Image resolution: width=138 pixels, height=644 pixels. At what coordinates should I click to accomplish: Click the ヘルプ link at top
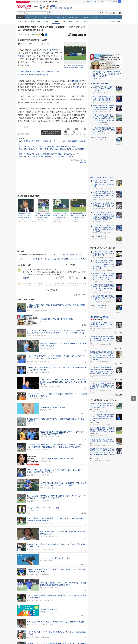94,2
